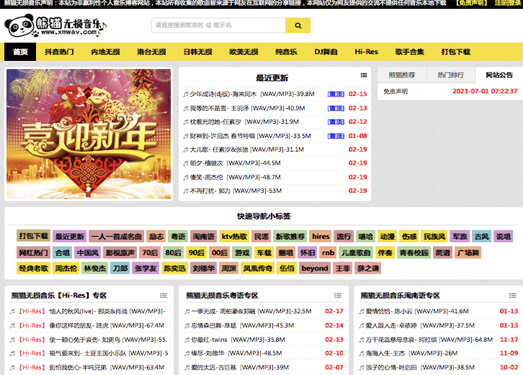
Task: Open the song with size 31.1M
Action: (247, 150)
